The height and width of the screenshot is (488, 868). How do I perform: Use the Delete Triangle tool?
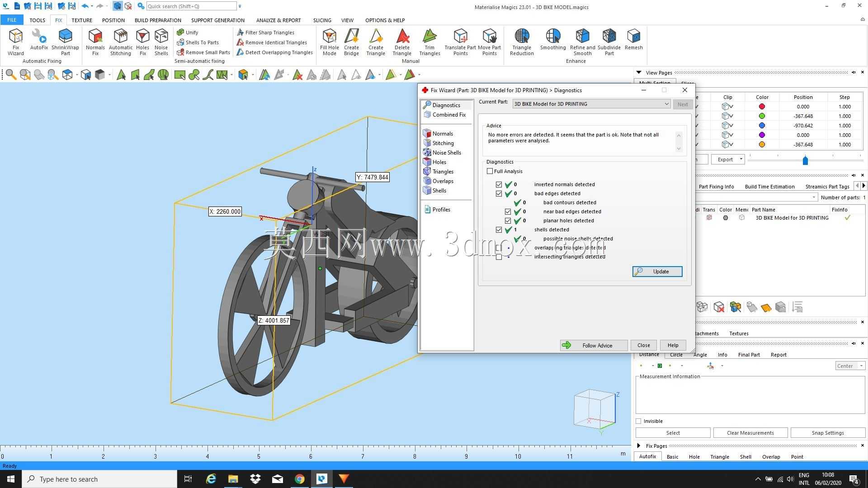point(402,42)
